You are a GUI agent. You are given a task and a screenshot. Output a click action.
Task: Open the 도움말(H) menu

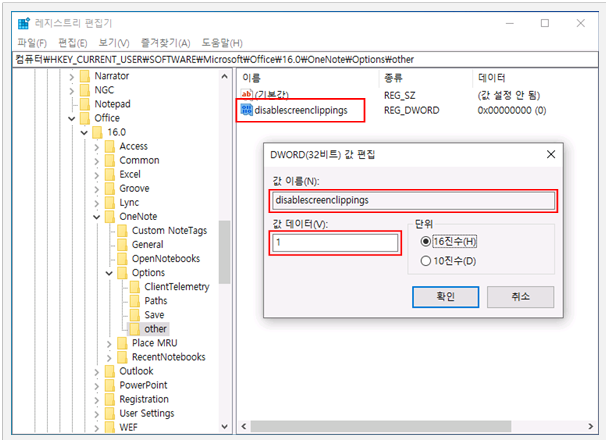tap(222, 43)
